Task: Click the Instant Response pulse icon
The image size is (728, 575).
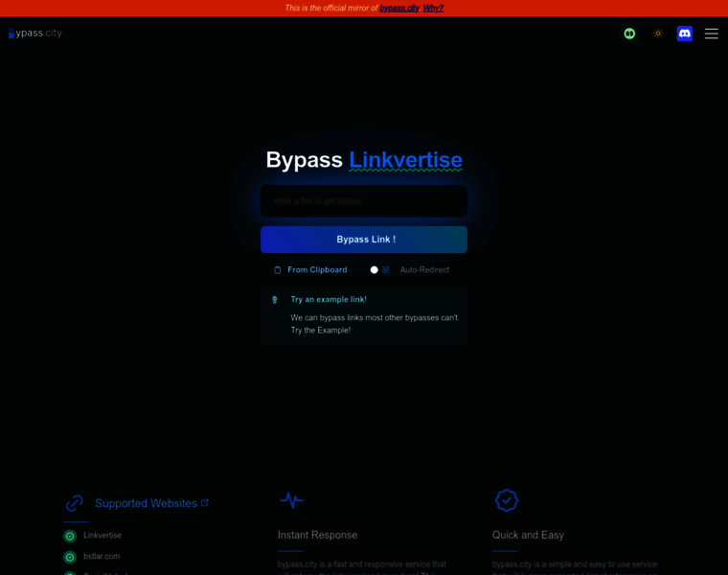Action: pyautogui.click(x=291, y=500)
